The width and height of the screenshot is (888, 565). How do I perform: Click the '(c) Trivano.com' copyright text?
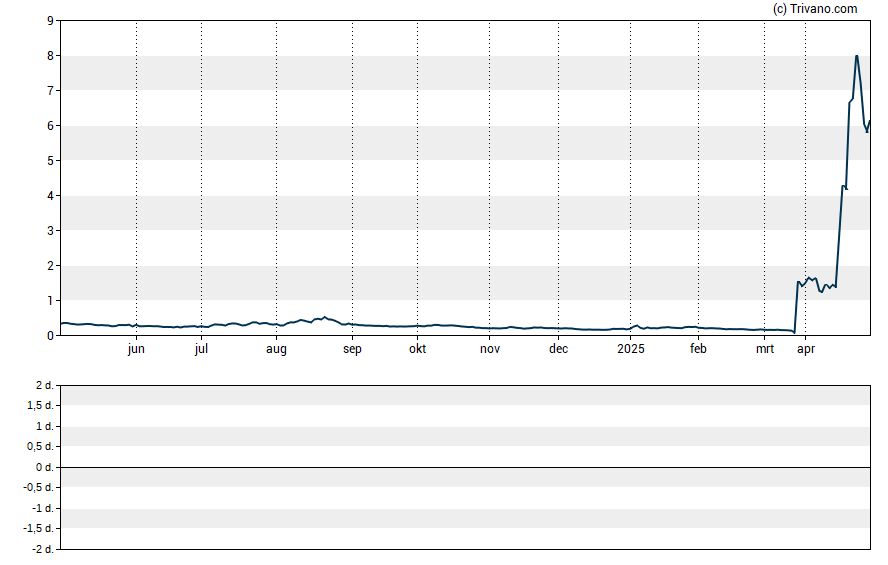tap(815, 8)
